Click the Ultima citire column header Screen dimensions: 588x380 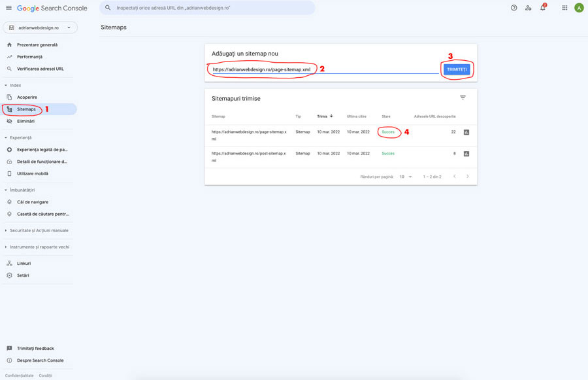coord(356,116)
